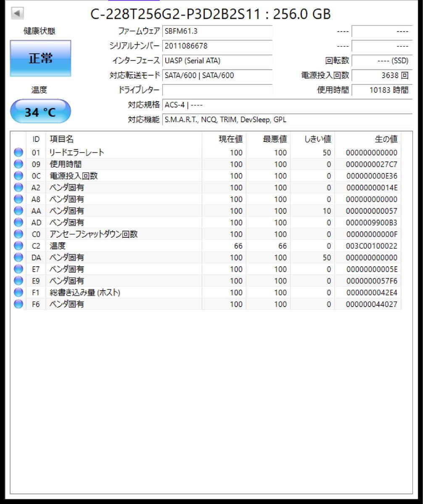Click raw value 00000000014E
This screenshot has height=504, width=423.
click(371, 187)
